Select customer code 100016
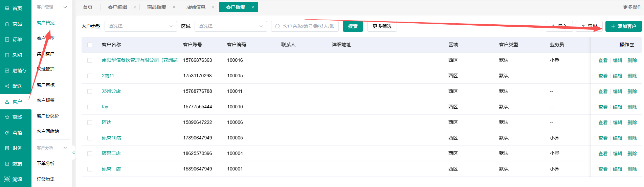This screenshot has height=187, width=644. 235,60
